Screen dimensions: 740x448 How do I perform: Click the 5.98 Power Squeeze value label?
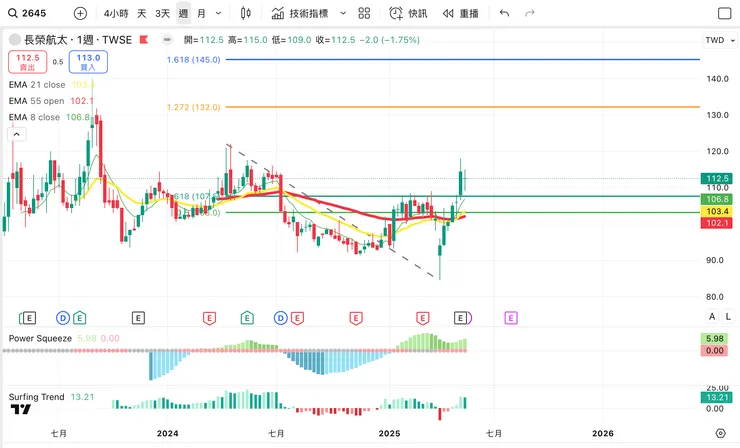pyautogui.click(x=715, y=338)
